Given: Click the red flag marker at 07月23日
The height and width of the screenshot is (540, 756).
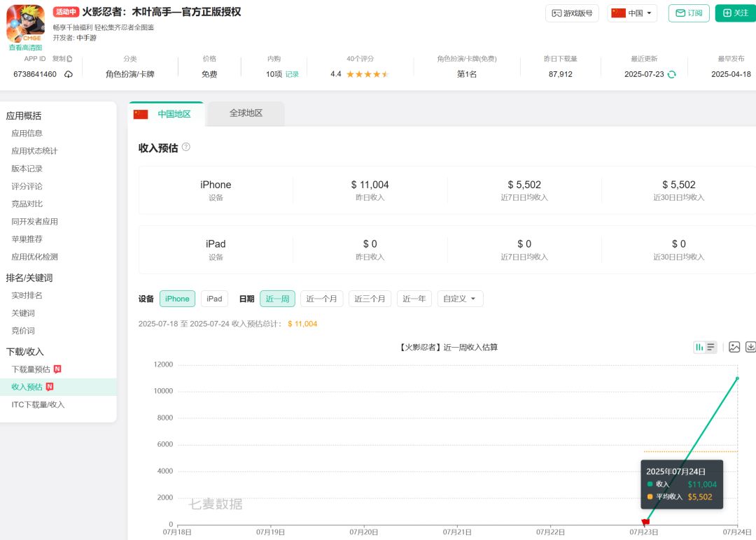Looking at the screenshot, I should [645, 522].
